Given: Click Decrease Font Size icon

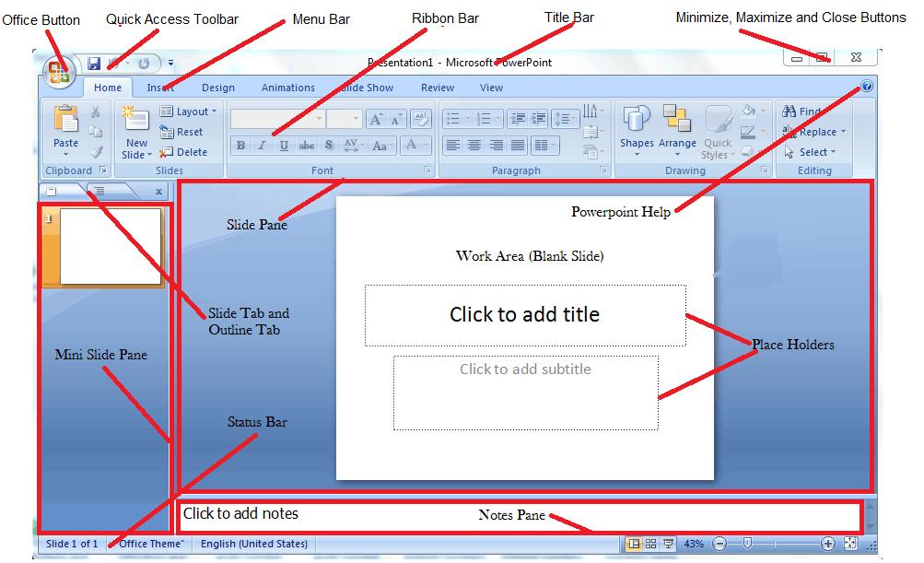Looking at the screenshot, I should 395,120.
